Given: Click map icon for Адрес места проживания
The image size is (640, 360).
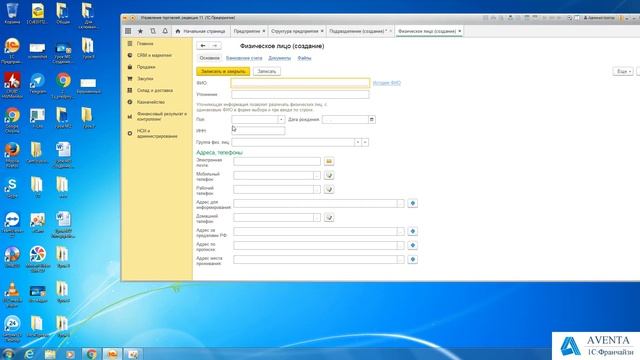Looking at the screenshot, I should click(x=413, y=259).
